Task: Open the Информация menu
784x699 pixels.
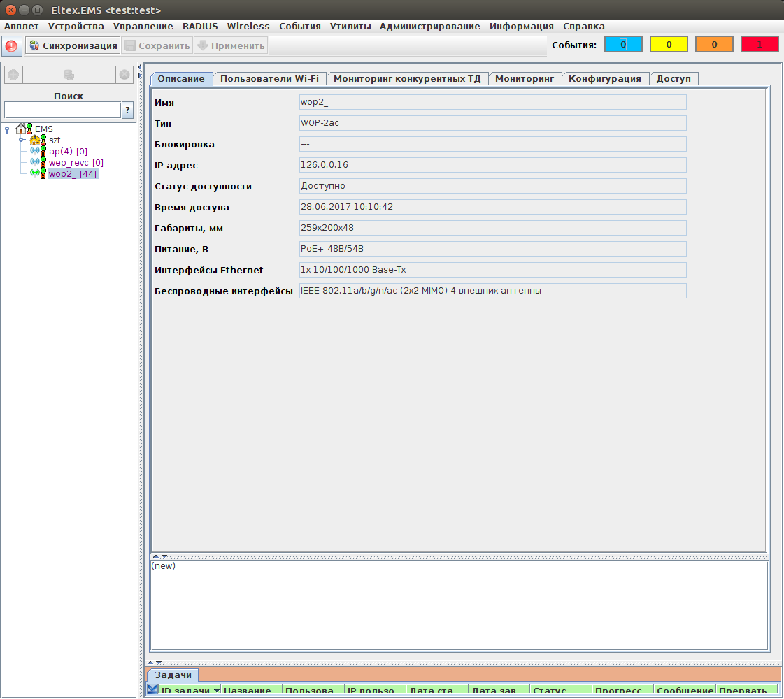Action: [522, 26]
